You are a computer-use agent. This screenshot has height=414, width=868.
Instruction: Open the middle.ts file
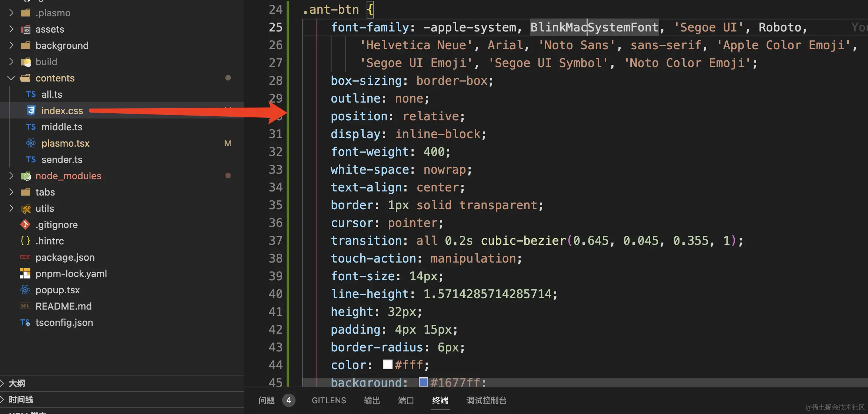(x=61, y=127)
